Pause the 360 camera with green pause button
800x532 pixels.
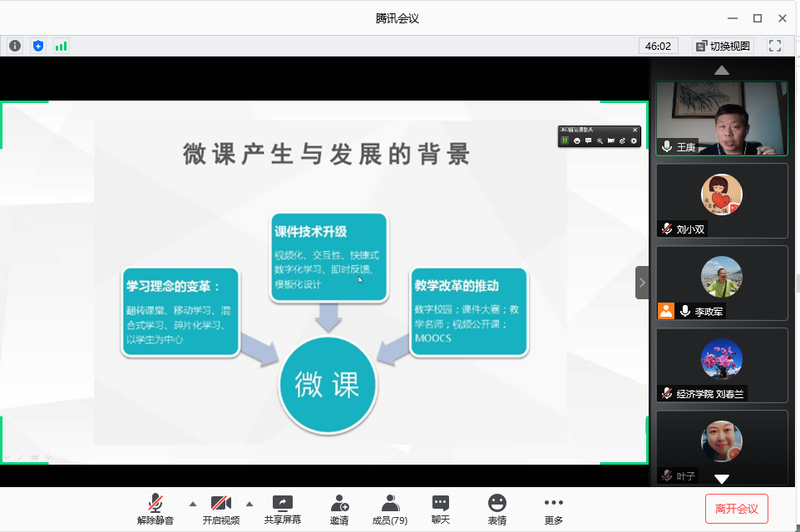565,140
